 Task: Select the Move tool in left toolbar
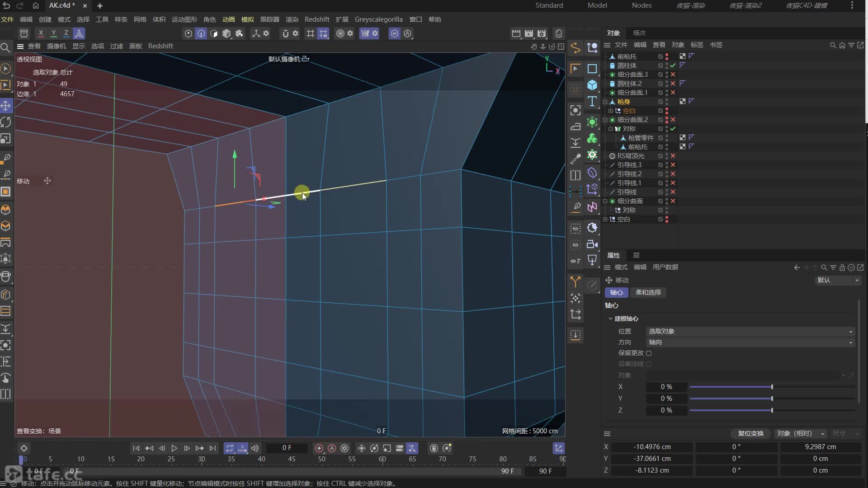click(5, 106)
